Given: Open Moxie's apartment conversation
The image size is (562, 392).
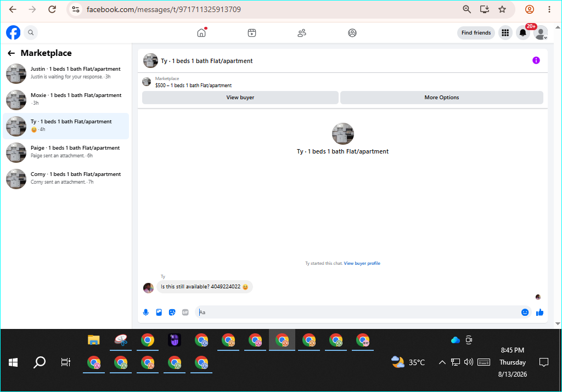Looking at the screenshot, I should tap(66, 100).
